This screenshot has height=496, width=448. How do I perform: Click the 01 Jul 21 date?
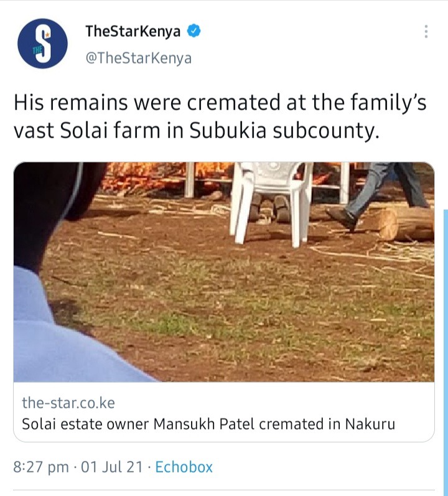pyautogui.click(x=111, y=467)
